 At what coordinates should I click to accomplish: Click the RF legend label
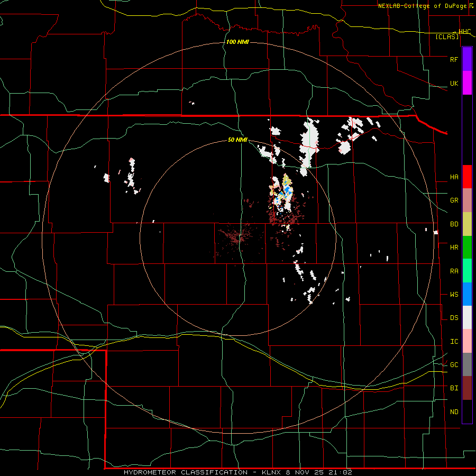click(x=454, y=59)
